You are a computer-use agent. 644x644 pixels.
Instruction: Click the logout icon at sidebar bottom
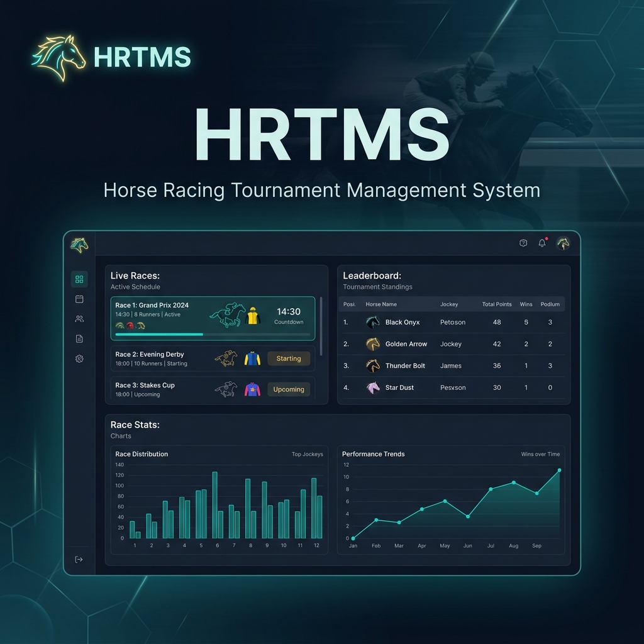[79, 559]
